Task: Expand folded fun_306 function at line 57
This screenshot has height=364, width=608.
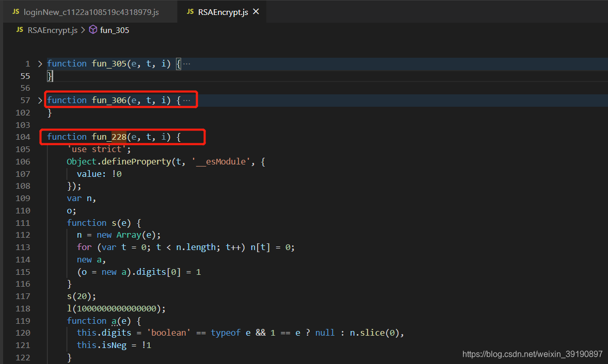Action: click(x=40, y=101)
